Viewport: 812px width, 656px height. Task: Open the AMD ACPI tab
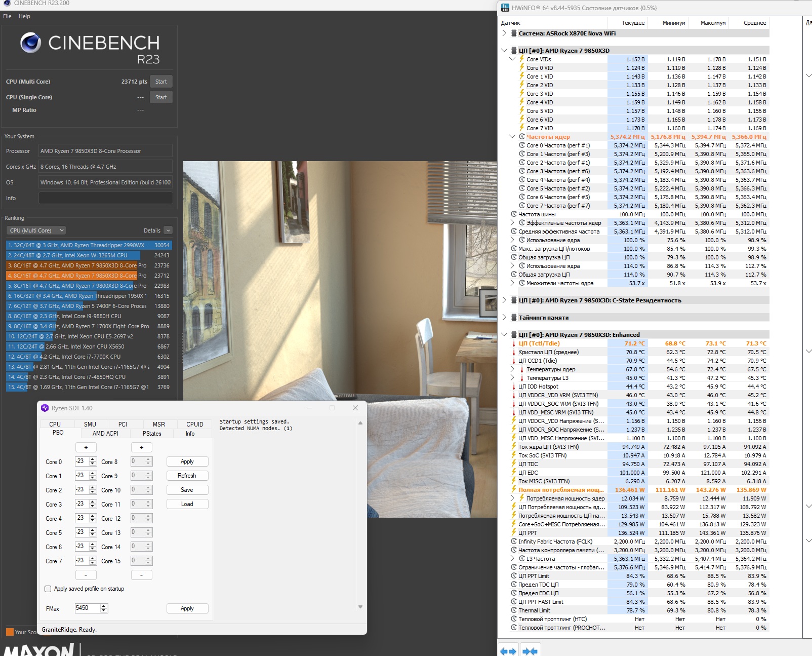click(x=105, y=434)
